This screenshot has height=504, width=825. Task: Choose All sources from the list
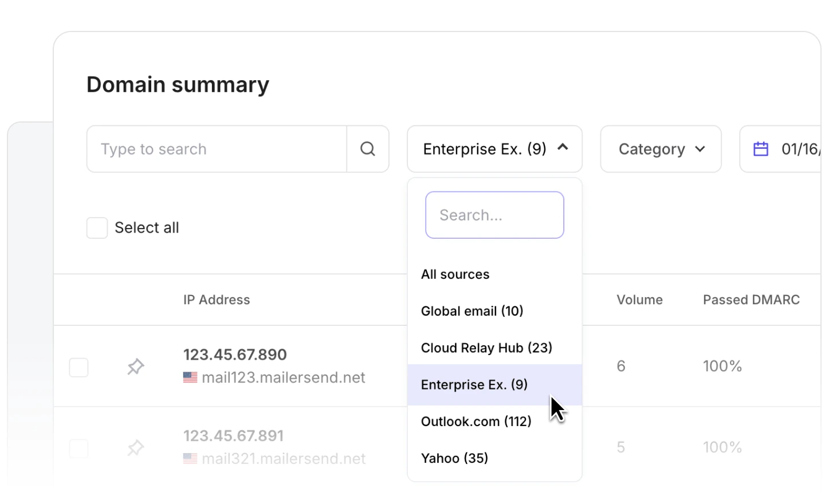[455, 274]
